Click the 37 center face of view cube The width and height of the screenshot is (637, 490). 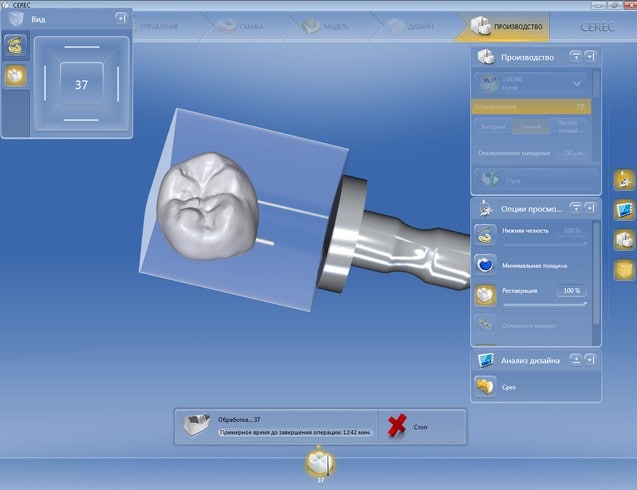(82, 86)
